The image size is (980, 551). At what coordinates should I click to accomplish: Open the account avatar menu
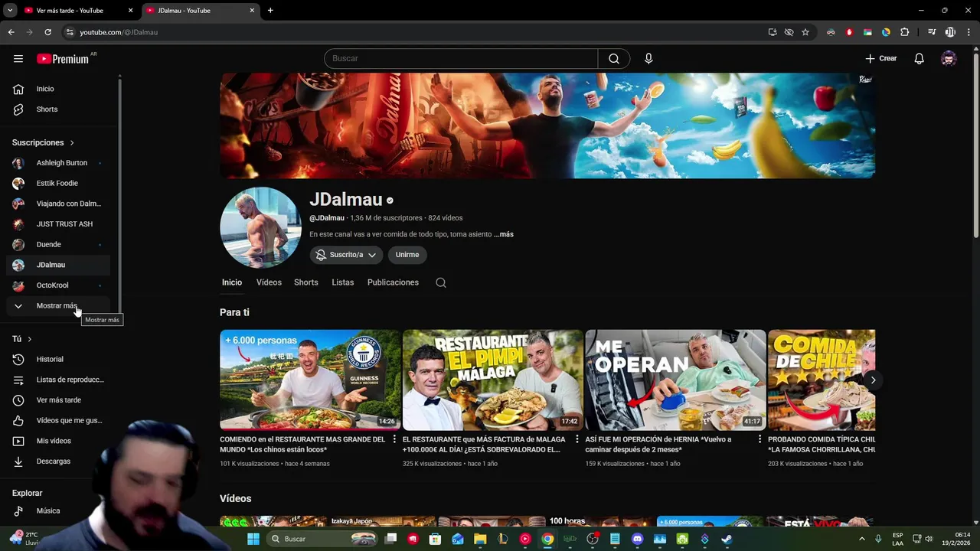949,58
